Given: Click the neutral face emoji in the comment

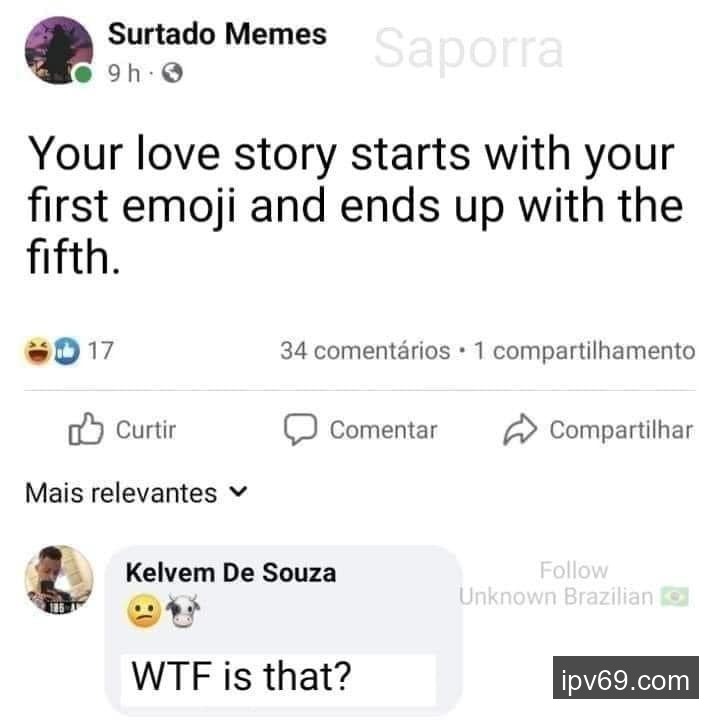Looking at the screenshot, I should 143,610.
